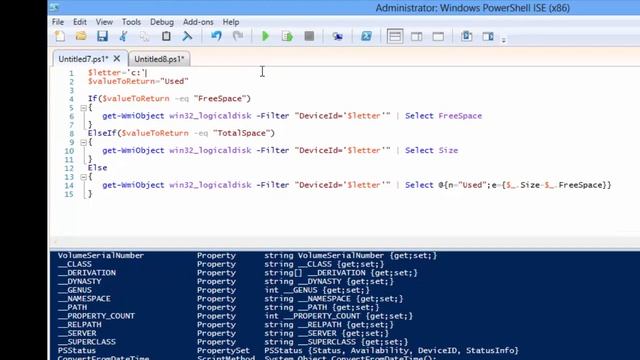Click New Remote PowerShell Tab icon
This screenshot has height=360, width=640.
337,36
